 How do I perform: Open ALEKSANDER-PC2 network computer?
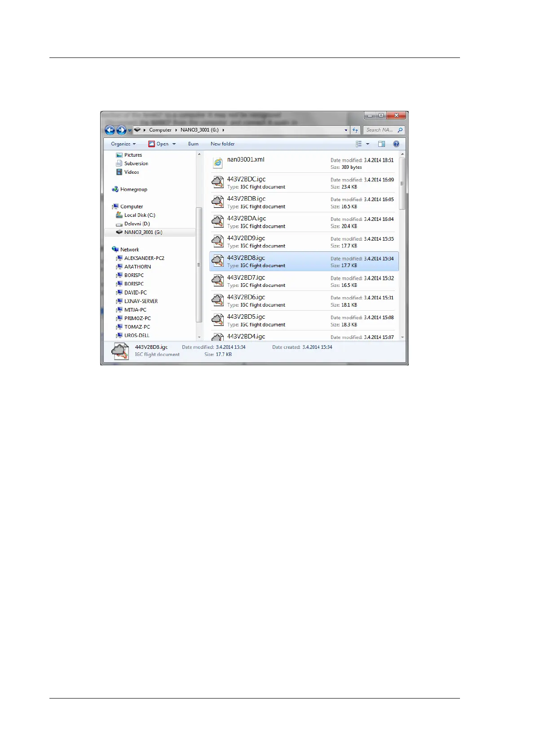coord(144,258)
